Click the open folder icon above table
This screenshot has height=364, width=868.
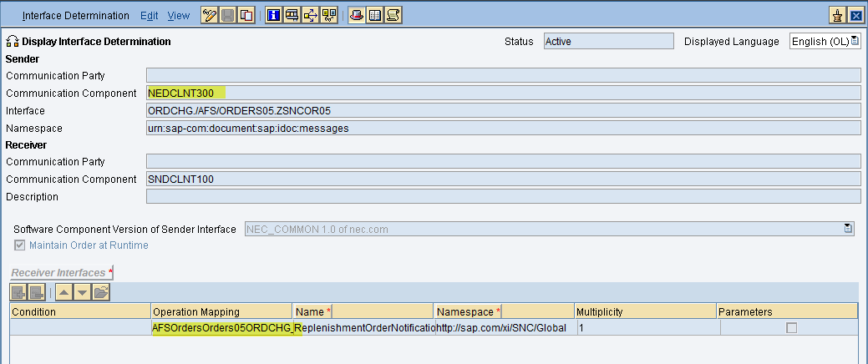[100, 291]
